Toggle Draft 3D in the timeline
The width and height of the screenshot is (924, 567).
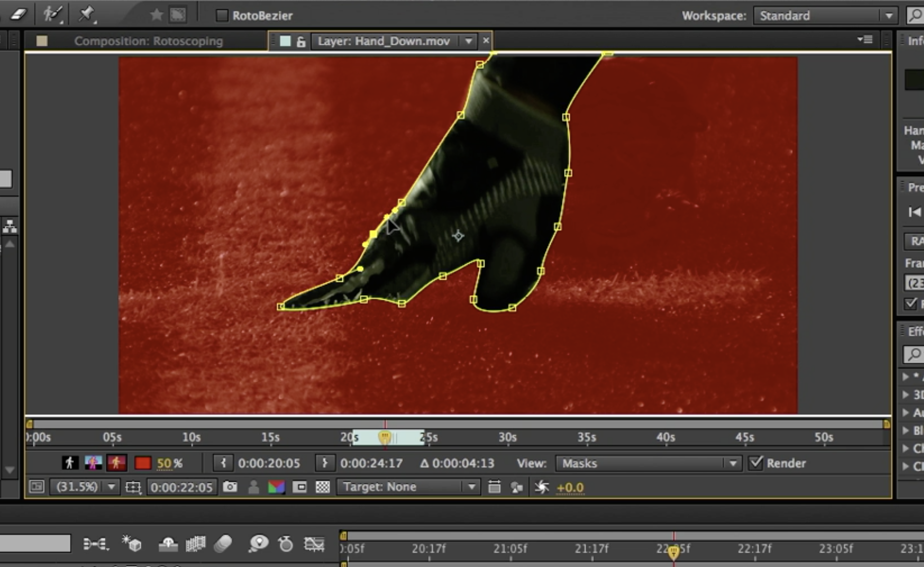pos(132,543)
